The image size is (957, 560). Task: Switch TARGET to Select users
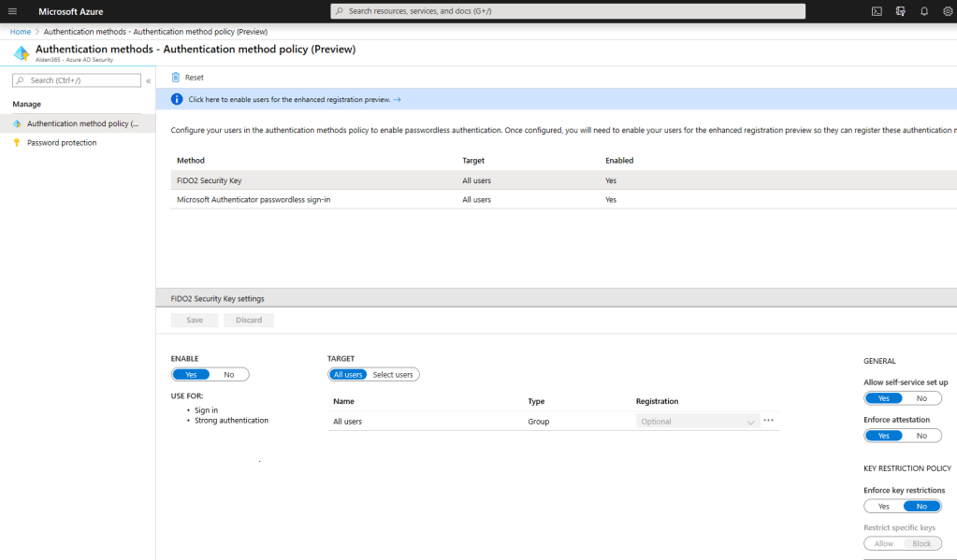[392, 375]
